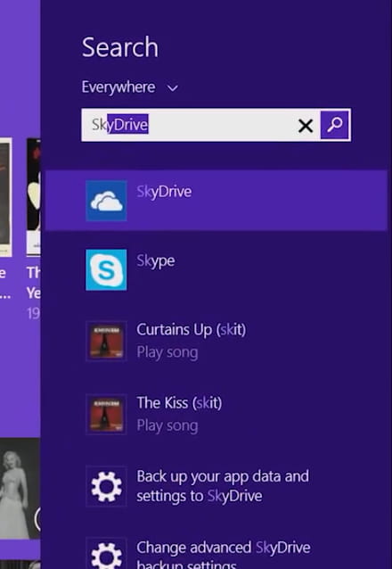Click Play song under The Kiss
The width and height of the screenshot is (392, 569).
(167, 425)
